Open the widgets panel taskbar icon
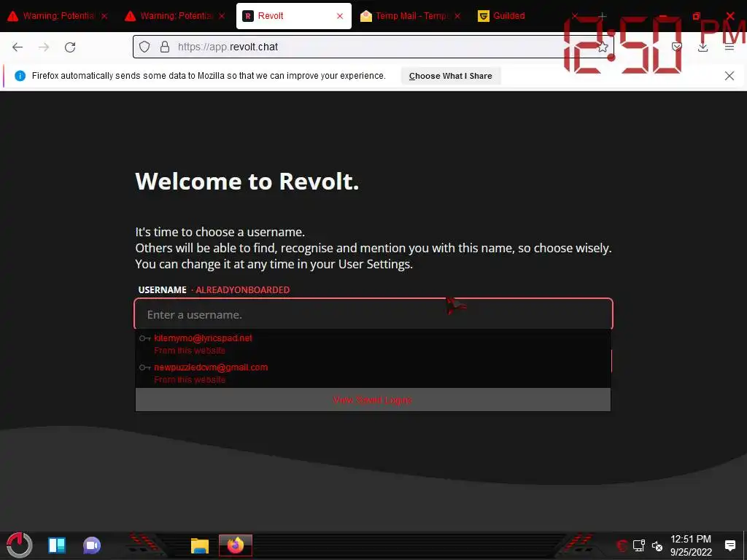This screenshot has height=560, width=747. [x=57, y=545]
